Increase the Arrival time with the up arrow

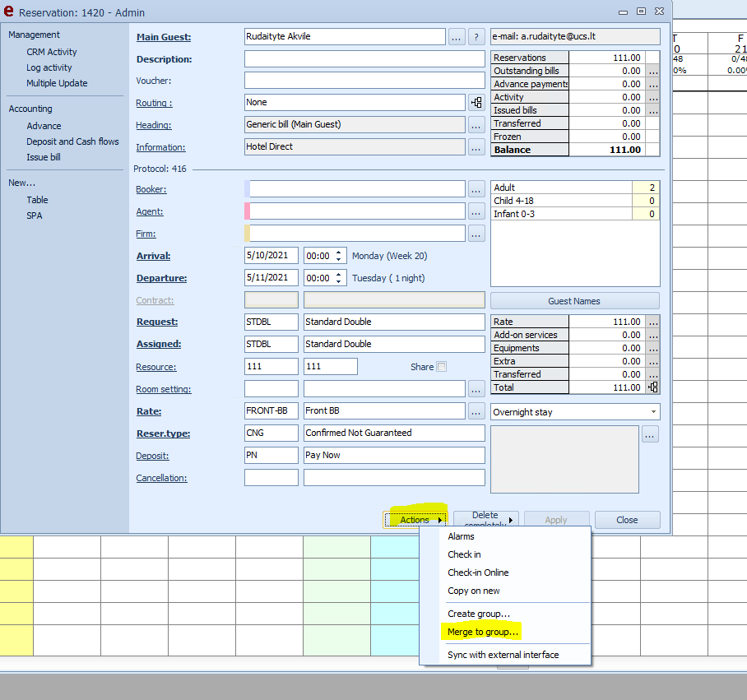[338, 252]
